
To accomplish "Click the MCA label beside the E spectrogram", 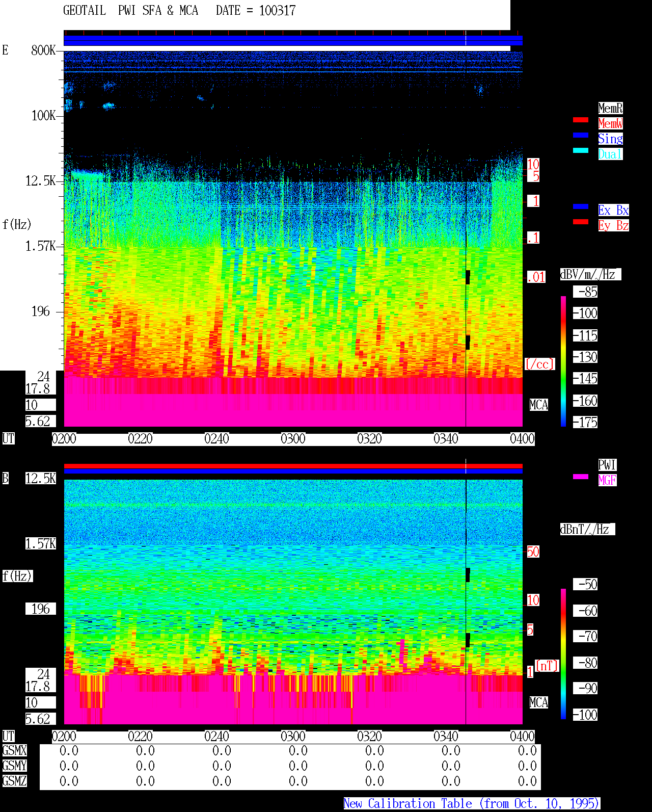I will tap(539, 405).
